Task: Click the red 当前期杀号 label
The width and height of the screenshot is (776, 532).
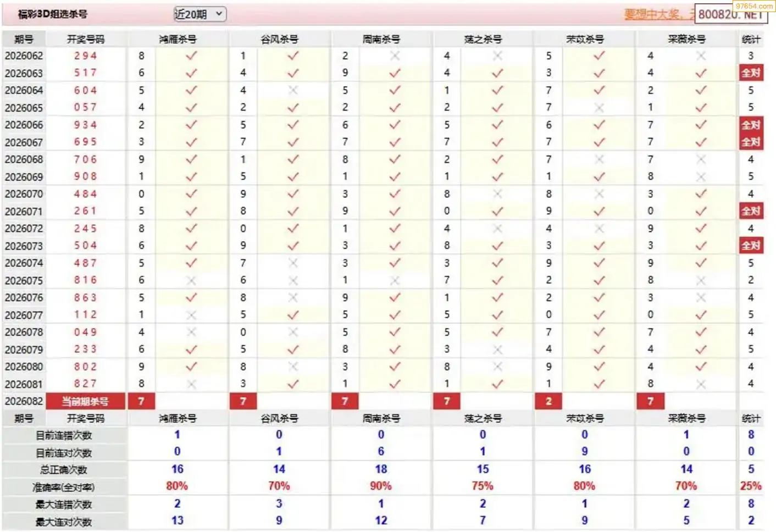Action: 85,401
